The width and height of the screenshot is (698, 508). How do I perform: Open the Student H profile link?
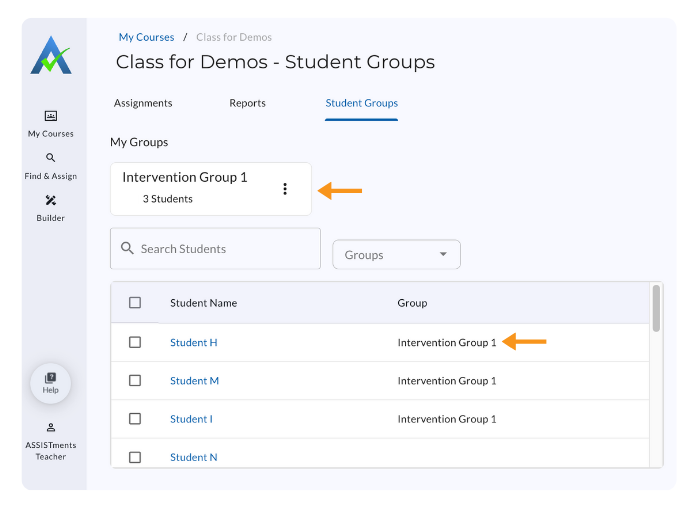tap(194, 343)
